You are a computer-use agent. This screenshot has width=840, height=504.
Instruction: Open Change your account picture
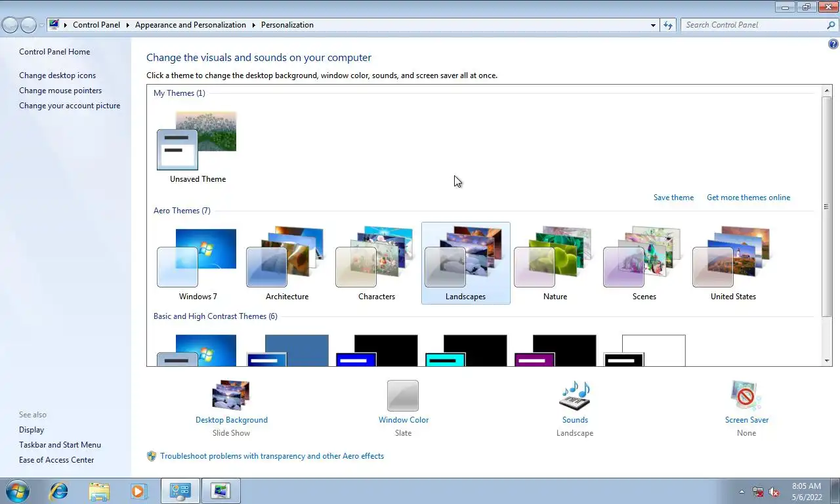pos(70,106)
